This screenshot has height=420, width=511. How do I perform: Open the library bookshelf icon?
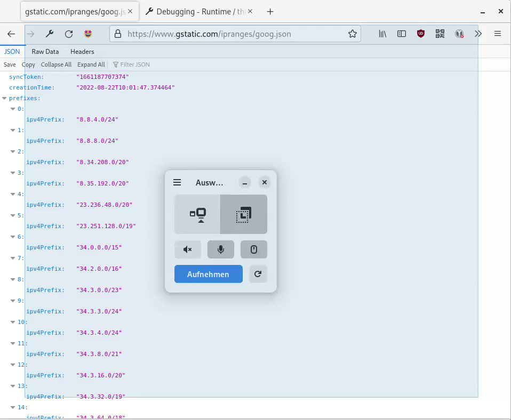click(x=382, y=34)
